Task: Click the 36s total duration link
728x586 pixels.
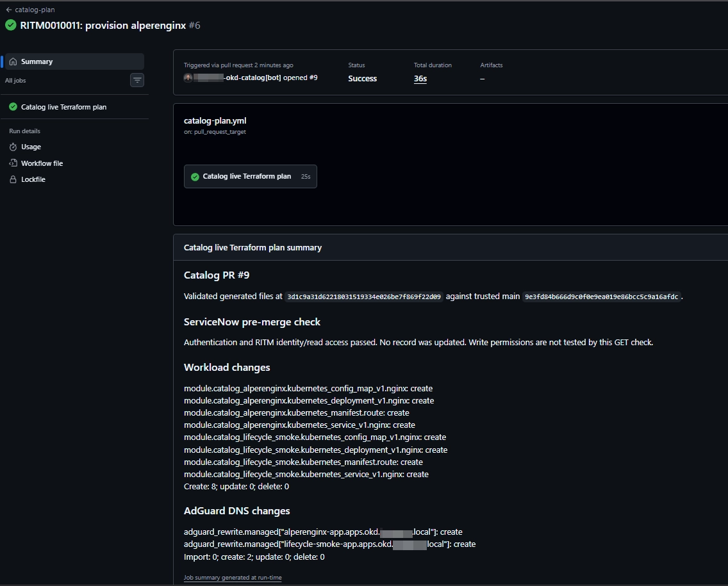Action: (420, 78)
